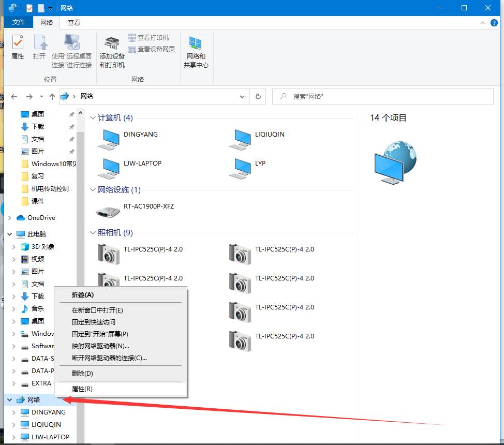The image size is (504, 445).
Task: Expand OneDrive in the navigation pane
Action: 9,217
